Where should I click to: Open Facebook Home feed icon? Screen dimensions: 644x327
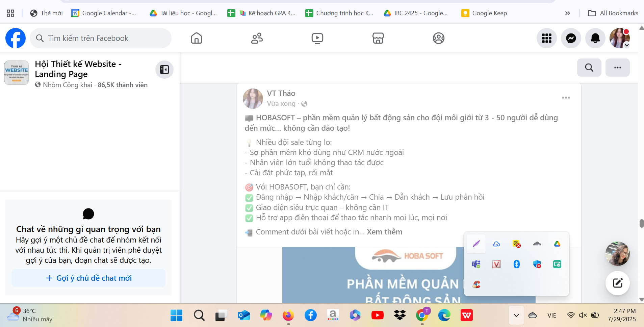pyautogui.click(x=196, y=38)
